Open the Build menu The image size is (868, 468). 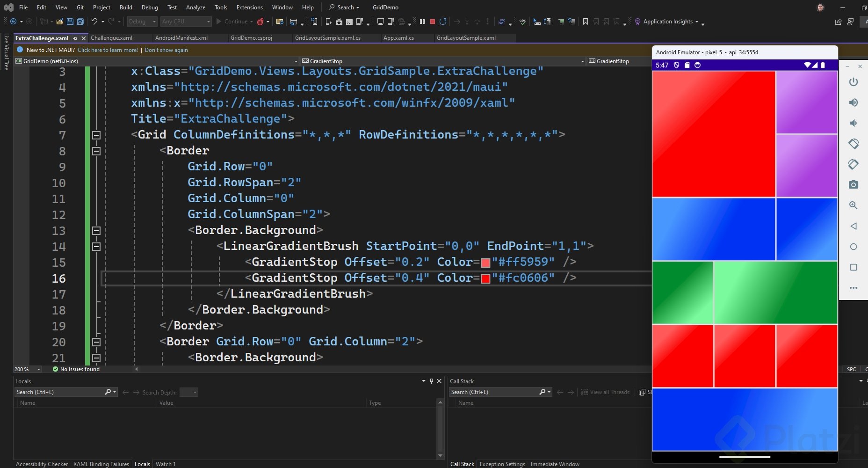126,7
